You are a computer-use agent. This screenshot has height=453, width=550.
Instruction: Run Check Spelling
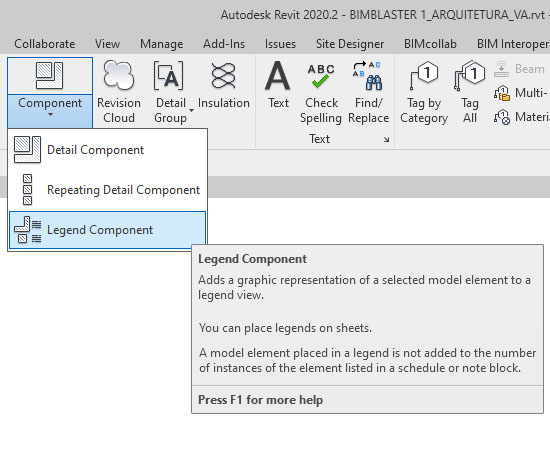click(x=321, y=93)
